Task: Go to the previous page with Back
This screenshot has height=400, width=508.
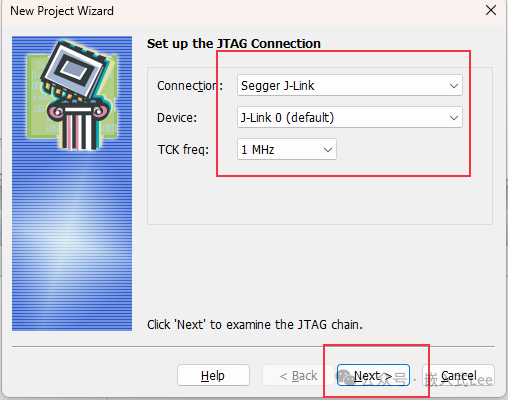Action: (x=298, y=375)
